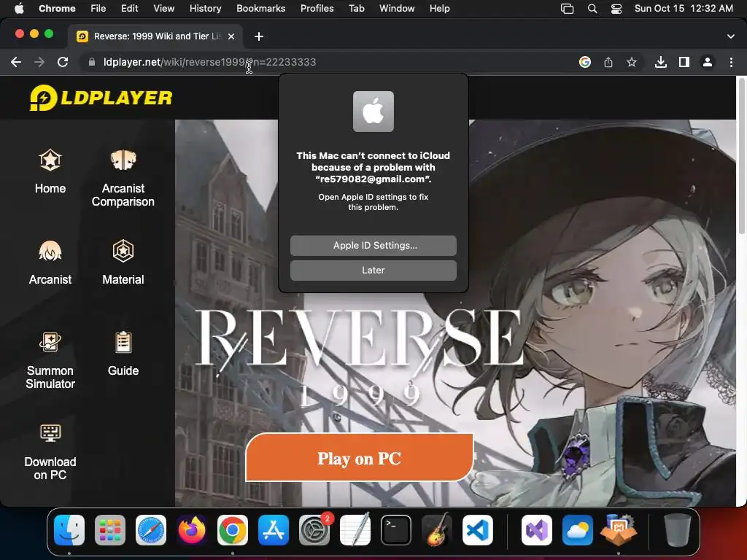Open the Help menu
747x560 pixels.
439,9
